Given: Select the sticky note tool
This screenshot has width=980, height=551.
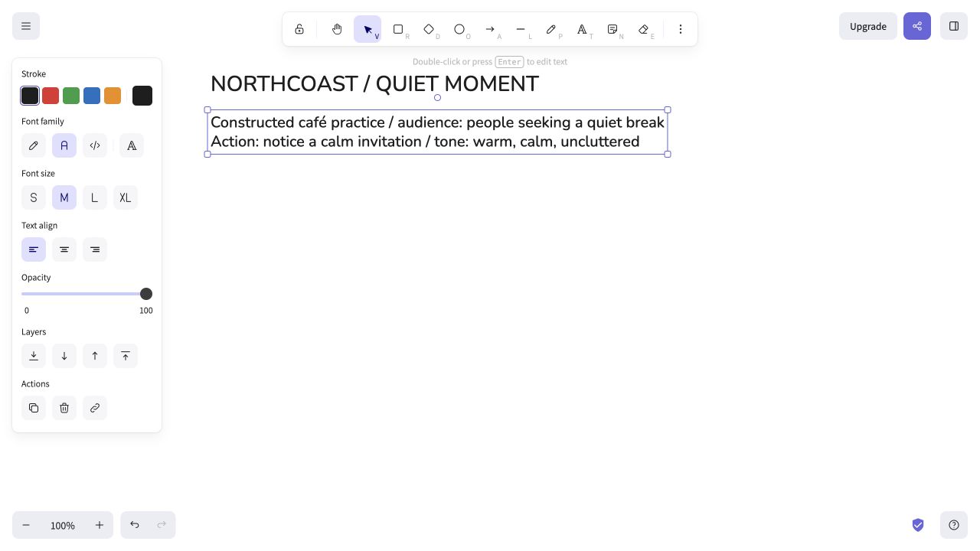Looking at the screenshot, I should coord(612,29).
